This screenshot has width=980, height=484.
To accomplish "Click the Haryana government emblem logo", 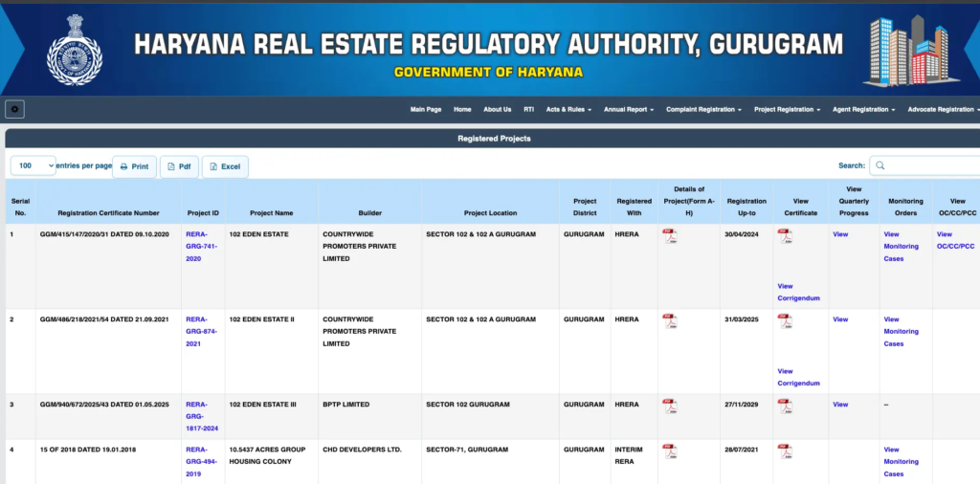I will tap(75, 50).
